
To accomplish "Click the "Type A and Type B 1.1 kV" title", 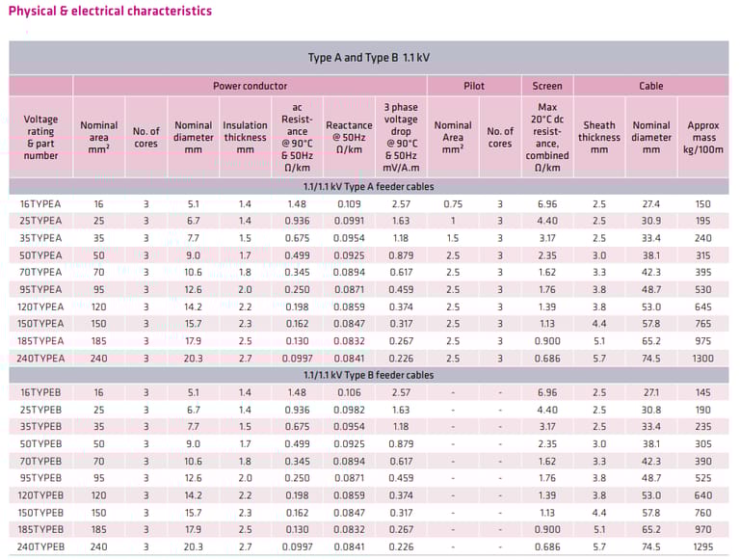I will pos(369,58).
